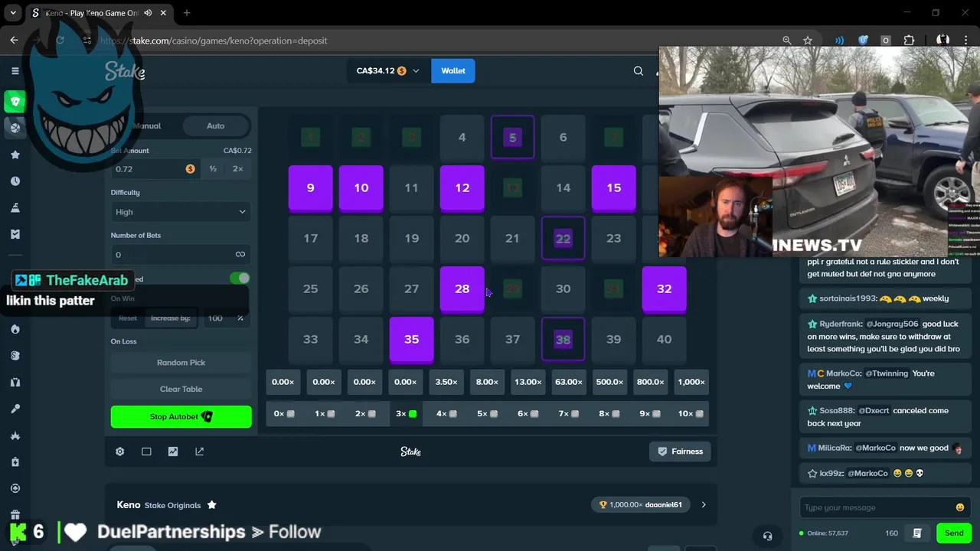Open the Fairness button
Screen dimensions: 980x551
click(x=680, y=452)
